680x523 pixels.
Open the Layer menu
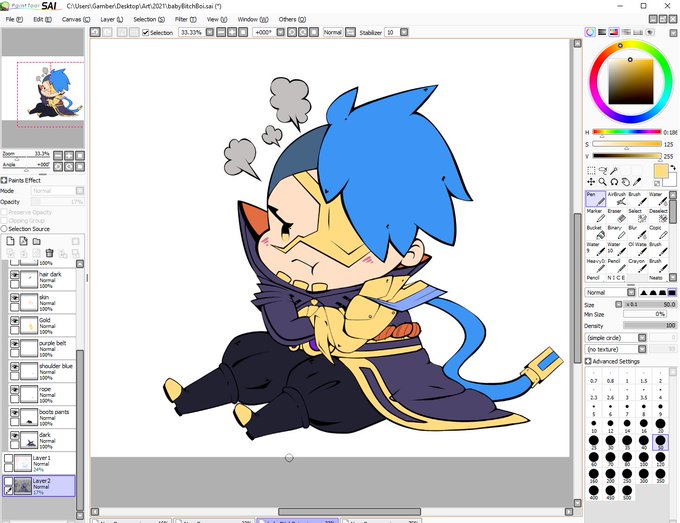112,20
